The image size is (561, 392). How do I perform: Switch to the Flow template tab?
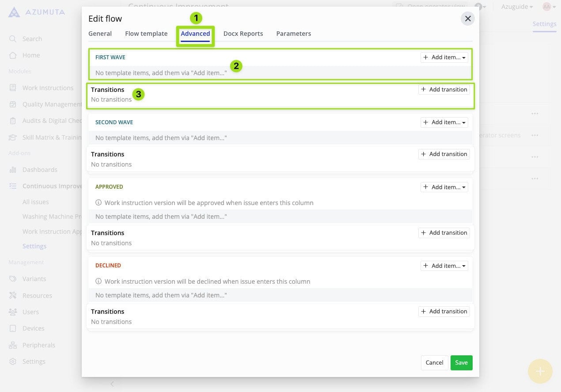(x=146, y=34)
